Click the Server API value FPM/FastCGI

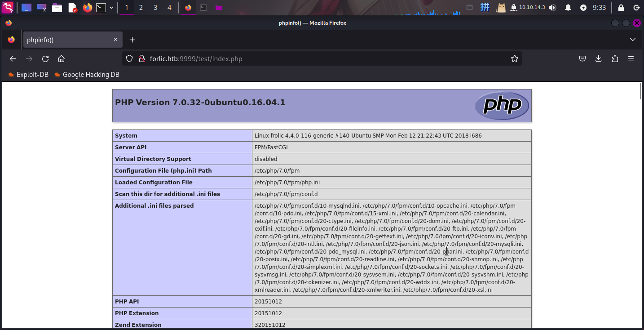point(271,147)
